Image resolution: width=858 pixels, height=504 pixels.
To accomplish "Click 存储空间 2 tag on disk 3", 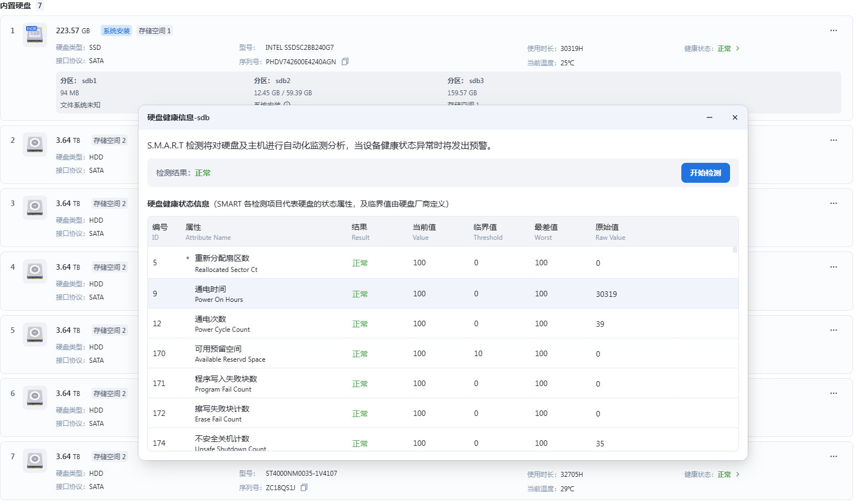I will (110, 204).
